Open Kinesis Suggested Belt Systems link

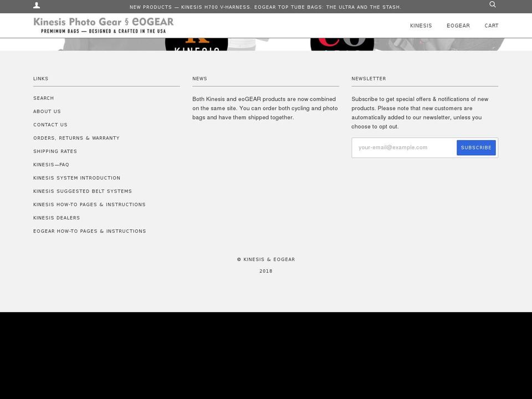tap(83, 191)
